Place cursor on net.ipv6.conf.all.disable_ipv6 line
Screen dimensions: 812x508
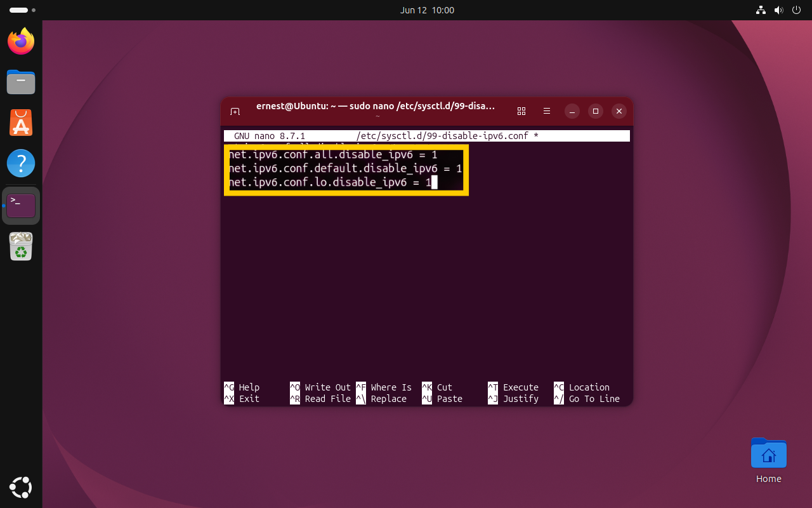(333, 155)
